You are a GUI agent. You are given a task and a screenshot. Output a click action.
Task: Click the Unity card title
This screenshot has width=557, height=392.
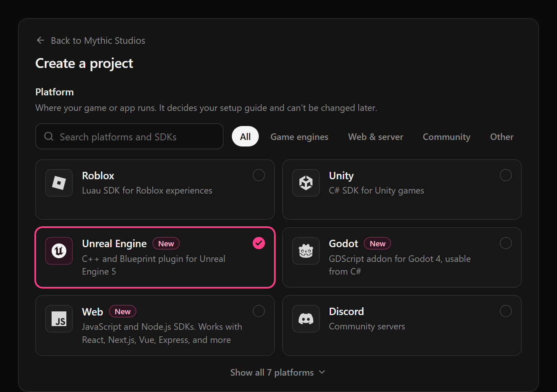(x=341, y=176)
